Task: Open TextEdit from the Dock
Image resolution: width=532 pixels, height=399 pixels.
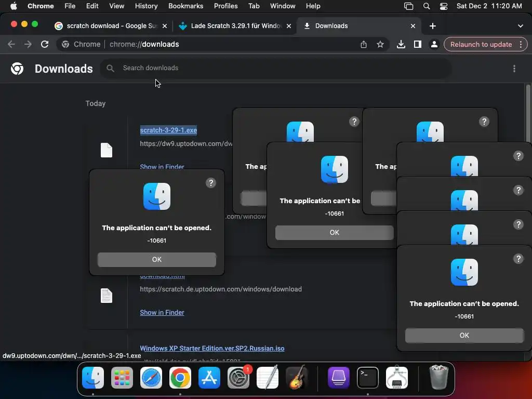Action: click(x=268, y=378)
